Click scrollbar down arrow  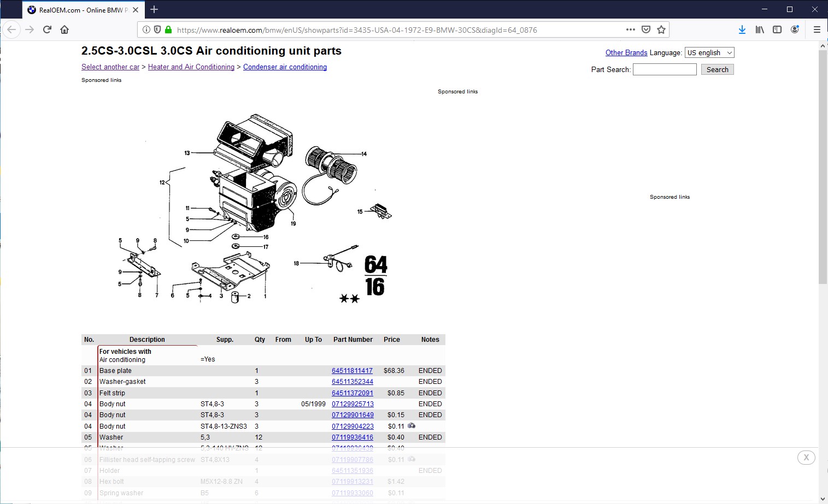click(x=823, y=499)
